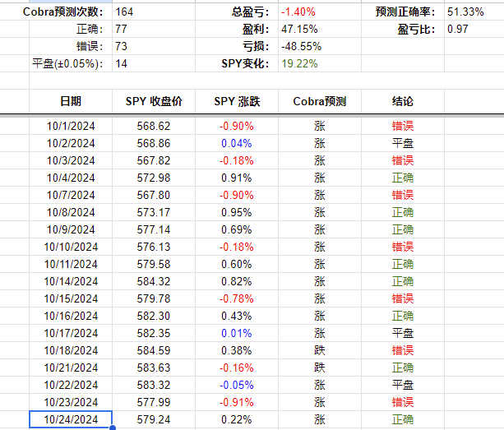This screenshot has height=430, width=504.
Task: Click the date cell 10/2/2024
Action: pyautogui.click(x=71, y=143)
